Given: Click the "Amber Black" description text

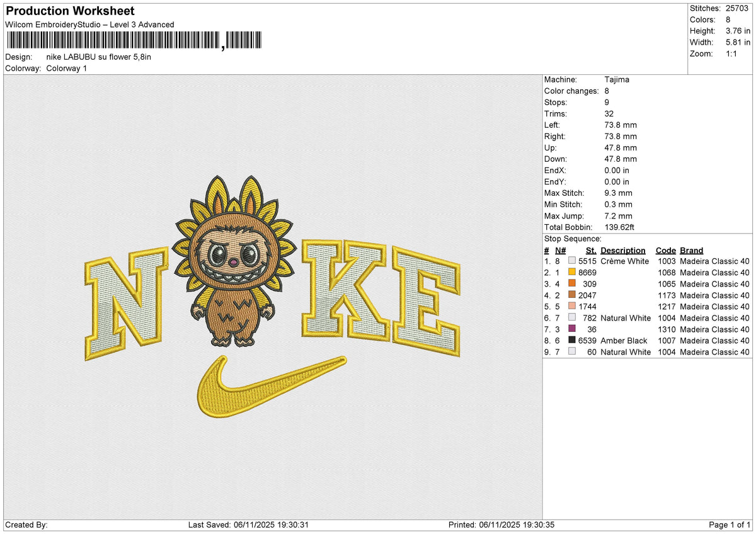Looking at the screenshot, I should pyautogui.click(x=624, y=341).
